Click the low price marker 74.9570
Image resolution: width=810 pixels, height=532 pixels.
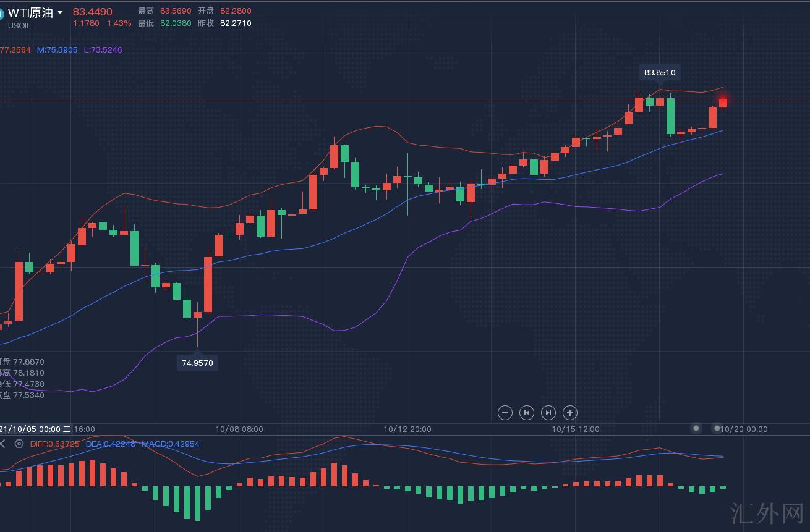coord(197,363)
